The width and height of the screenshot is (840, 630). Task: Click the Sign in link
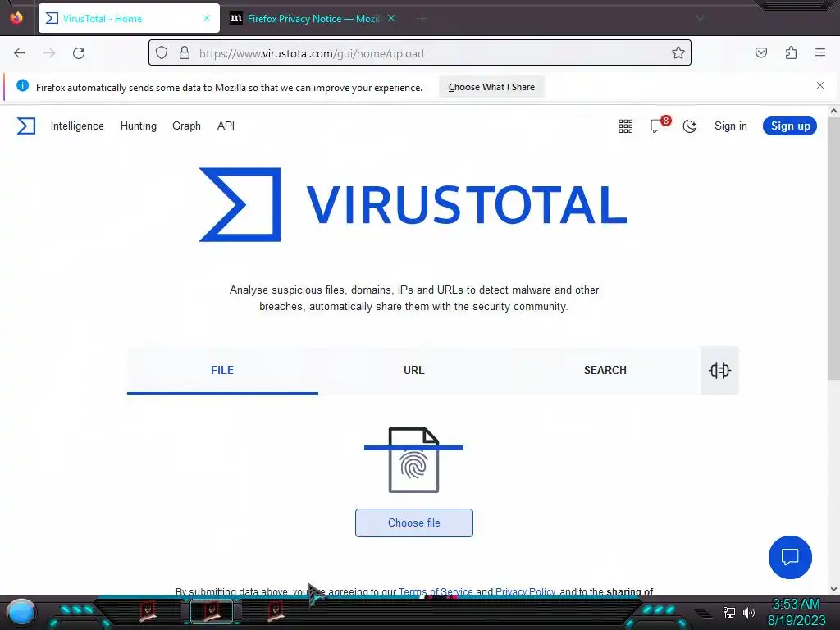pyautogui.click(x=730, y=126)
